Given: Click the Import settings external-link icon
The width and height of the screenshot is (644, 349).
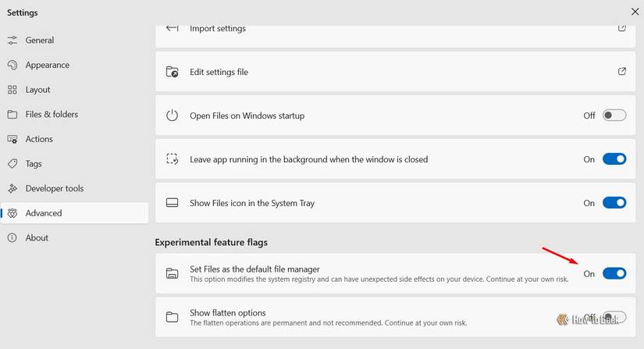Looking at the screenshot, I should coord(622,28).
